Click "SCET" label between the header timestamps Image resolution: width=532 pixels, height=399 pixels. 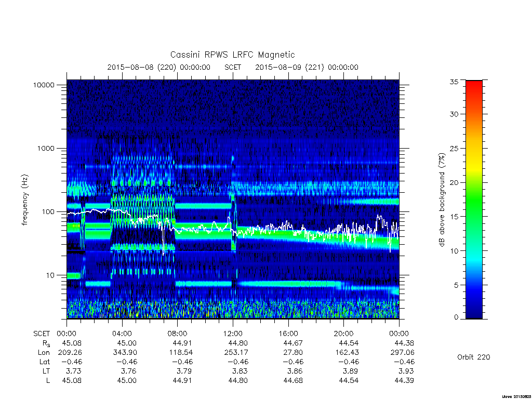pyautogui.click(x=233, y=67)
